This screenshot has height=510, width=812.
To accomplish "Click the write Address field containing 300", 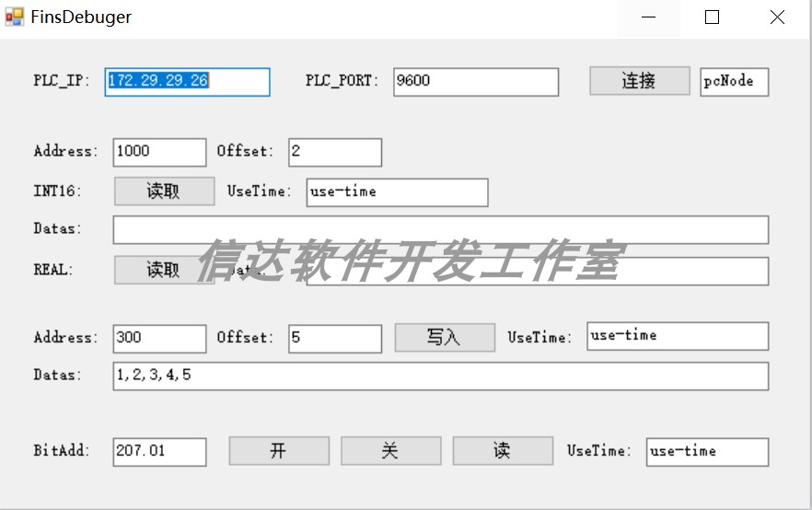I will click(159, 339).
